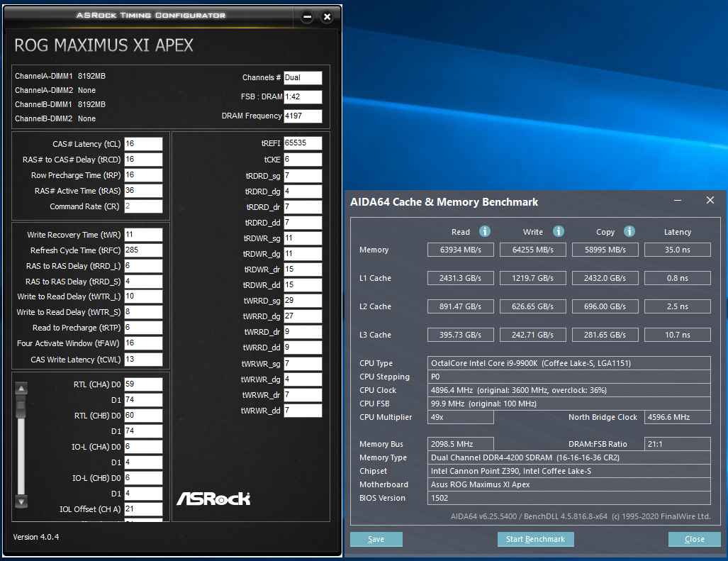Click the IO-L (CHA) D0 field
Viewport: 728px width, 561px height.
[143, 447]
